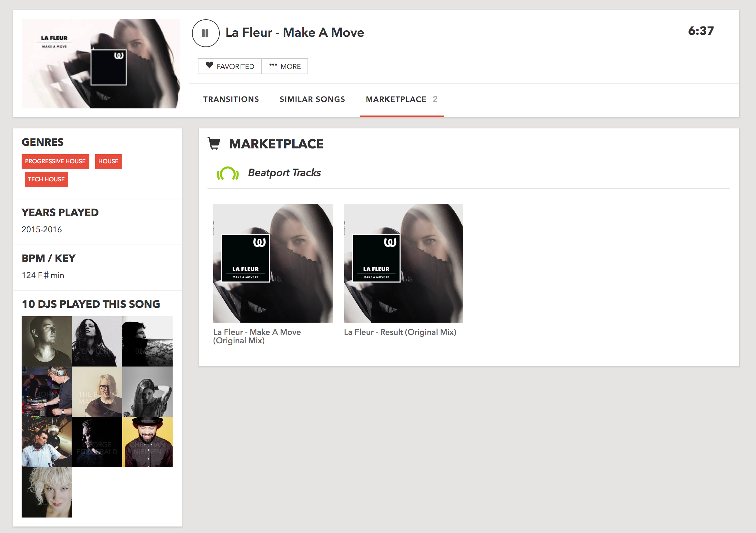Open The Black Madonna DJ tile

(97, 392)
